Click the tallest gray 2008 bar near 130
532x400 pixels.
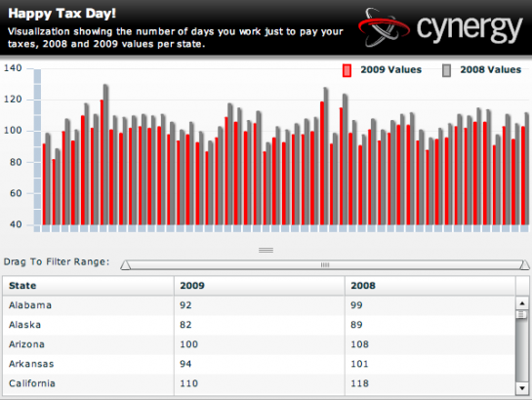point(105,154)
